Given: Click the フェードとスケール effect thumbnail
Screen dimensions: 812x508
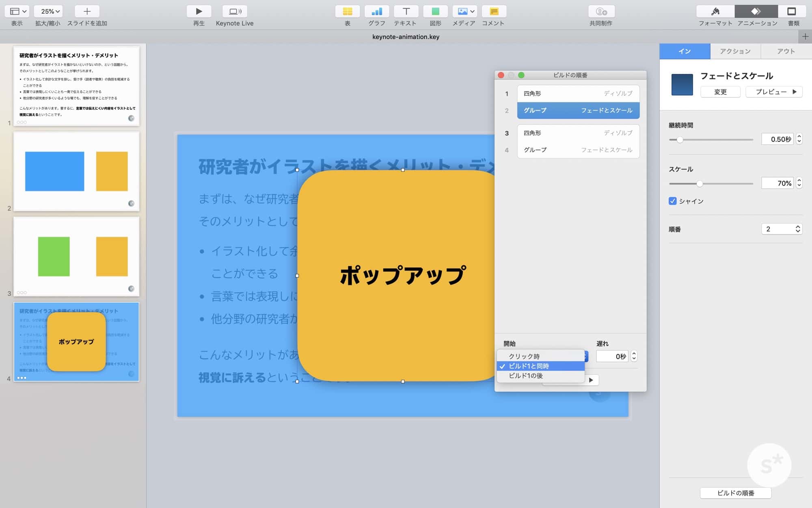Looking at the screenshot, I should tap(682, 85).
